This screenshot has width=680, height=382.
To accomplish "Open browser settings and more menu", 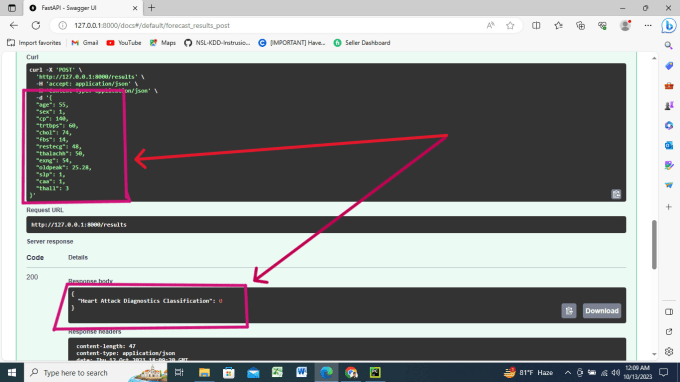I will coord(647,26).
